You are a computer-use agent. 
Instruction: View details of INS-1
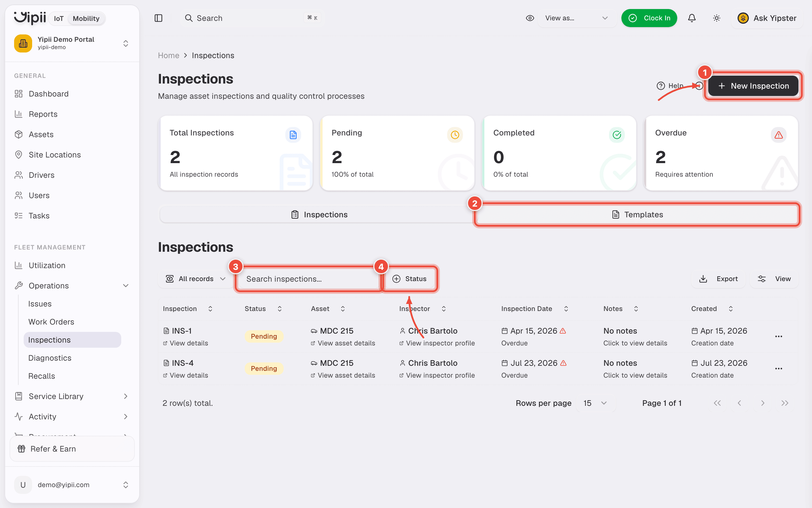(x=186, y=343)
